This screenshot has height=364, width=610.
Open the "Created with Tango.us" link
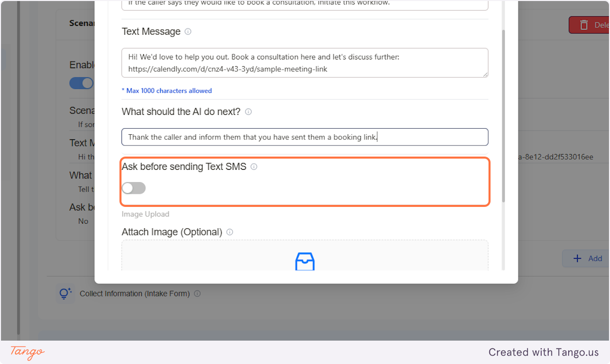pyautogui.click(x=543, y=352)
